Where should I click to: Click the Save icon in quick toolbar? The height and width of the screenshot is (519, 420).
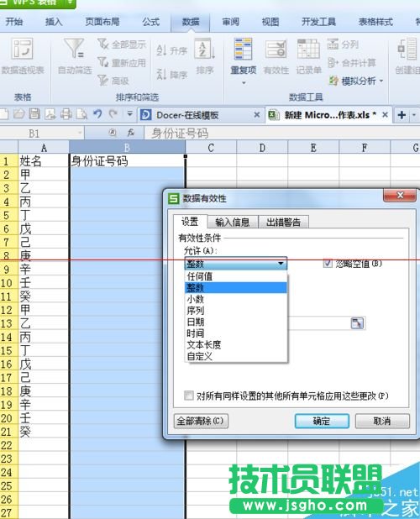[34, 114]
